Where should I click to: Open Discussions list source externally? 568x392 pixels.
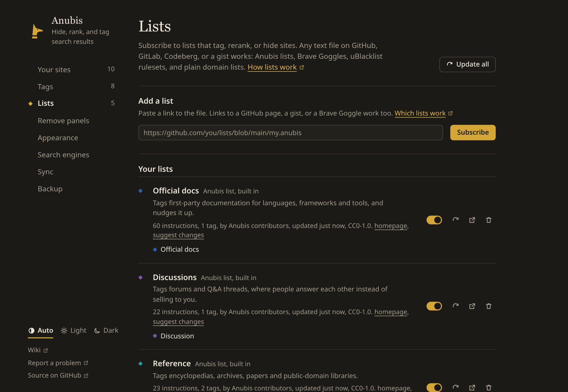(x=472, y=306)
